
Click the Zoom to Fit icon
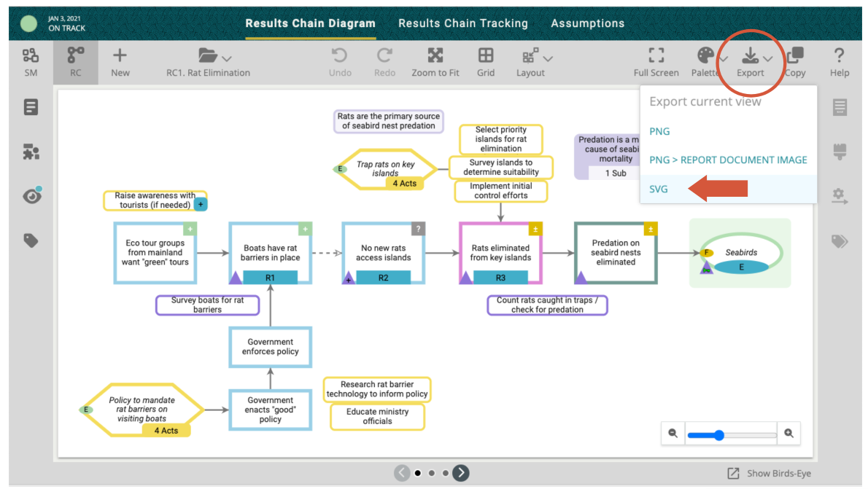click(x=435, y=61)
